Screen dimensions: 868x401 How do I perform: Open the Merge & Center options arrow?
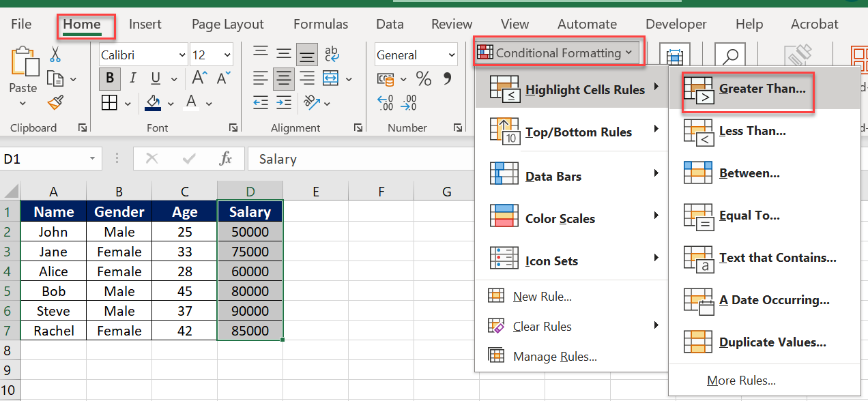tap(349, 79)
